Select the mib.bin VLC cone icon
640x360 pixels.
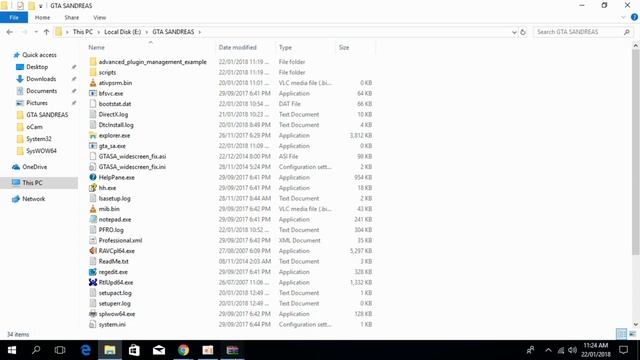pyautogui.click(x=93, y=209)
